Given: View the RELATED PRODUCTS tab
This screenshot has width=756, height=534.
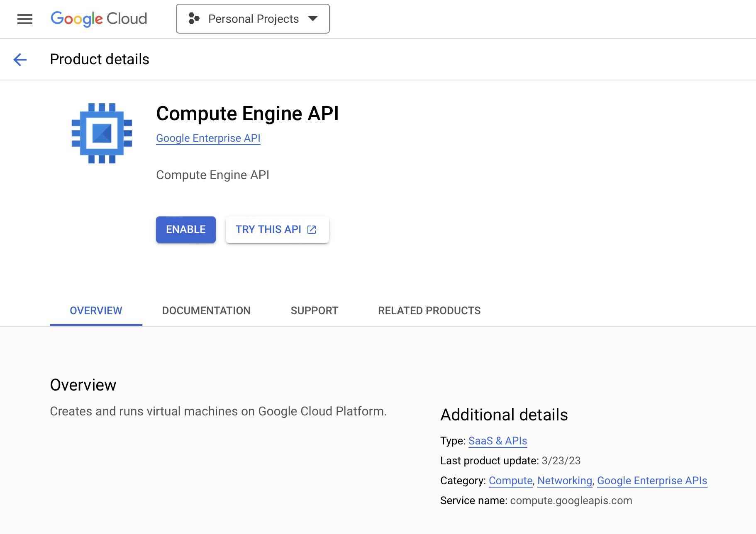Looking at the screenshot, I should pyautogui.click(x=429, y=310).
